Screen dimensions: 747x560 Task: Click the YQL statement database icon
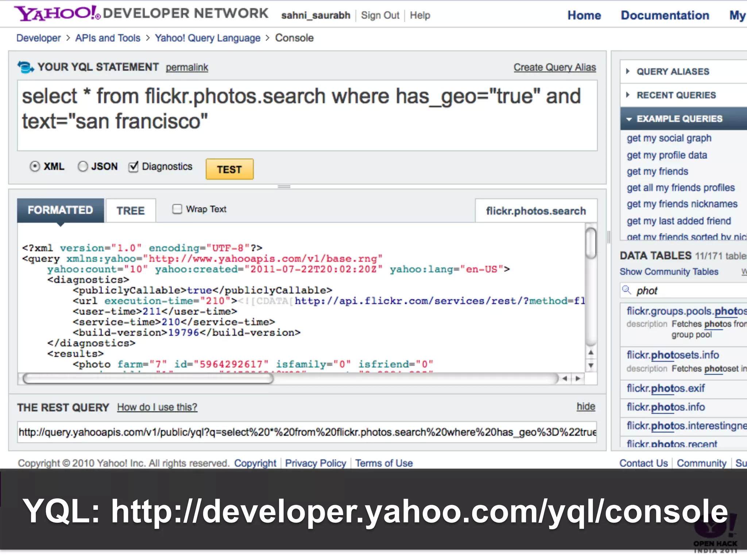pyautogui.click(x=26, y=67)
